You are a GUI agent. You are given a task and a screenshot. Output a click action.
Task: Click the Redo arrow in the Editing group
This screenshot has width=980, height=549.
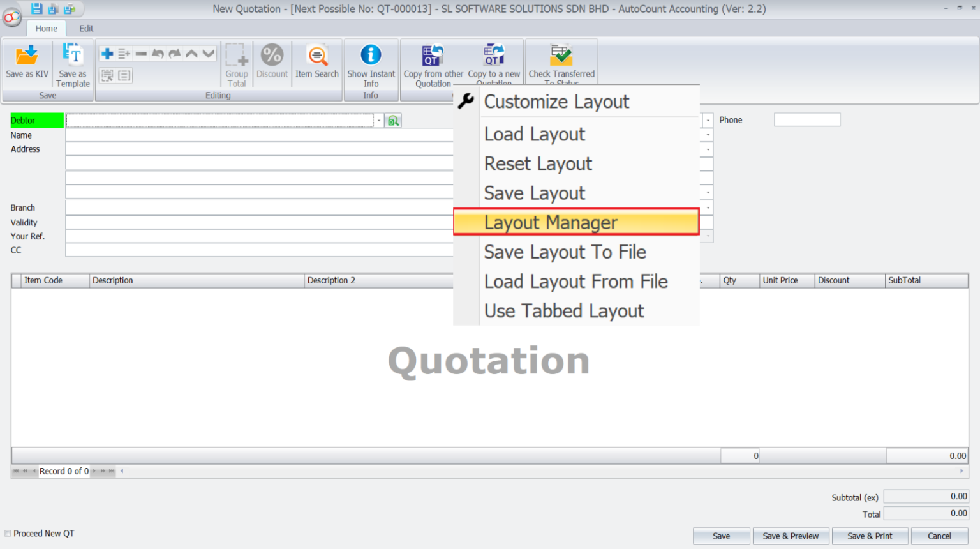coord(174,54)
